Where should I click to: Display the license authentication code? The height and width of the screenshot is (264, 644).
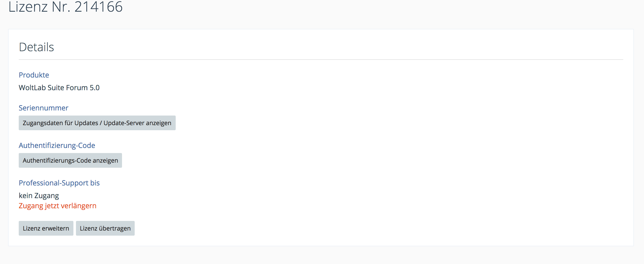(x=70, y=160)
